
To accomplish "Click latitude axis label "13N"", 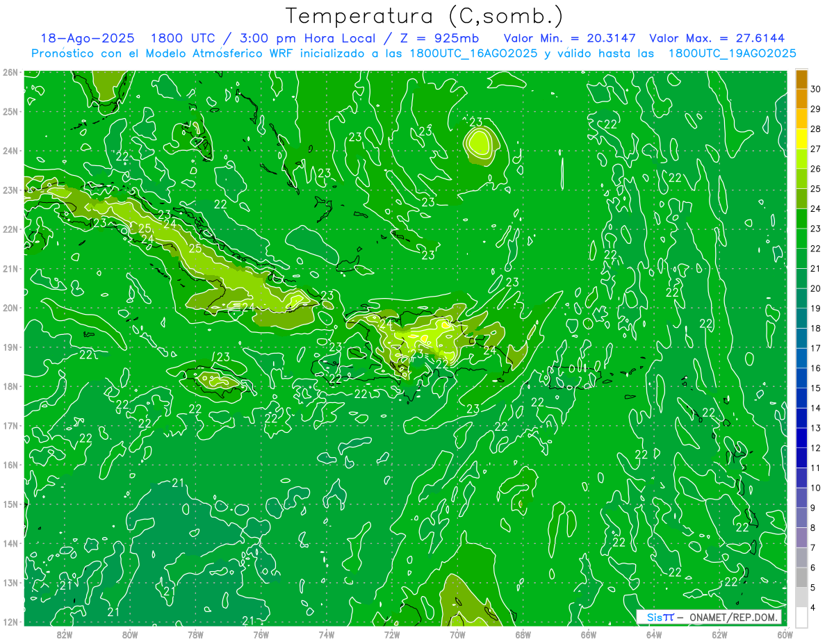I will coord(10,583).
